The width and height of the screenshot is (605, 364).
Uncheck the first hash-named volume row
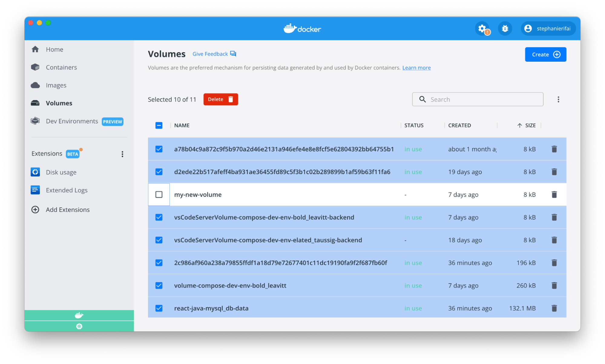click(159, 149)
